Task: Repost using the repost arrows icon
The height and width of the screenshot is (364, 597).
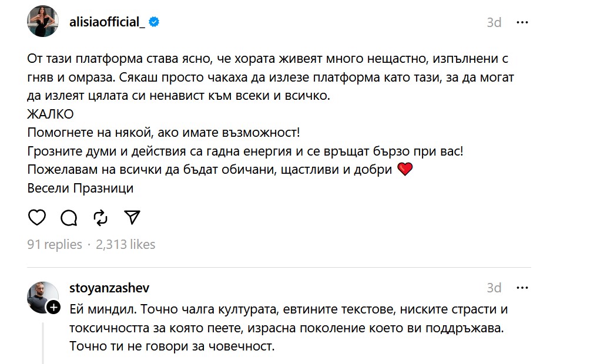Action: [100, 217]
